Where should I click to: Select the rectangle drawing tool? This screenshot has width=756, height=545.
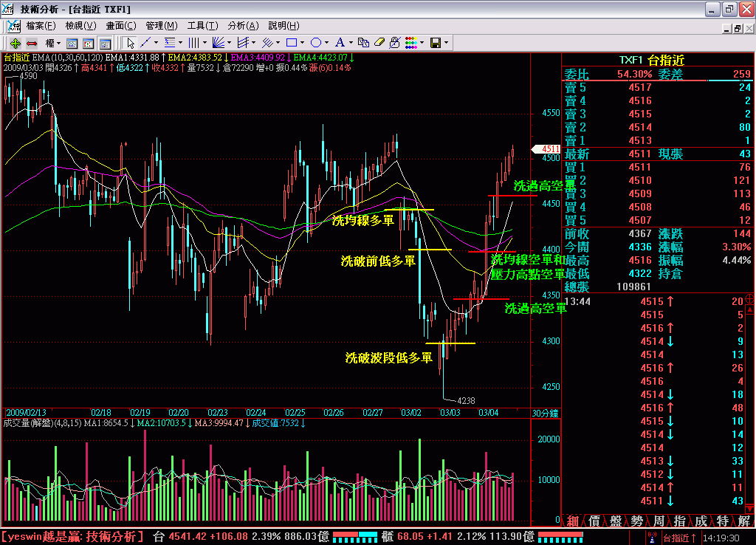291,44
